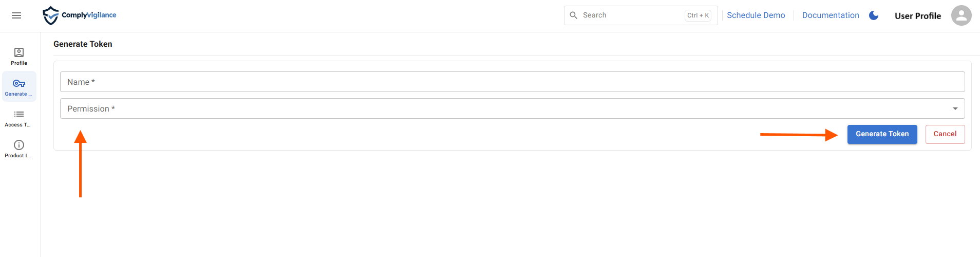Screen dimensions: 980x257
Task: Click the ComplyVigilance shield logo
Action: [50, 15]
